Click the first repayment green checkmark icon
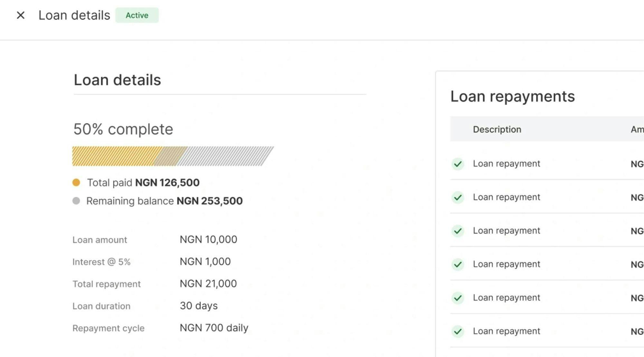This screenshot has height=357, width=644. [458, 164]
